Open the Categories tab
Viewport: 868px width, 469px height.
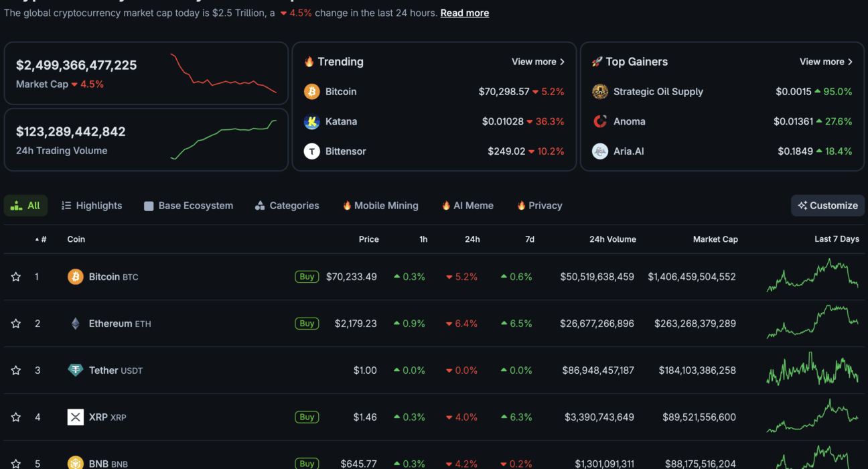pyautogui.click(x=287, y=206)
